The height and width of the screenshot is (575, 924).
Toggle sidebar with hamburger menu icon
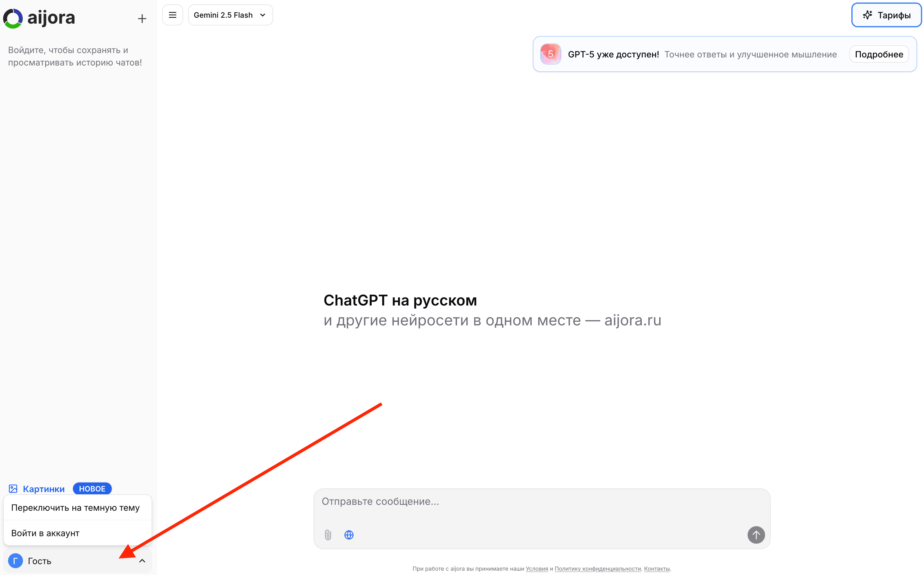pos(173,15)
